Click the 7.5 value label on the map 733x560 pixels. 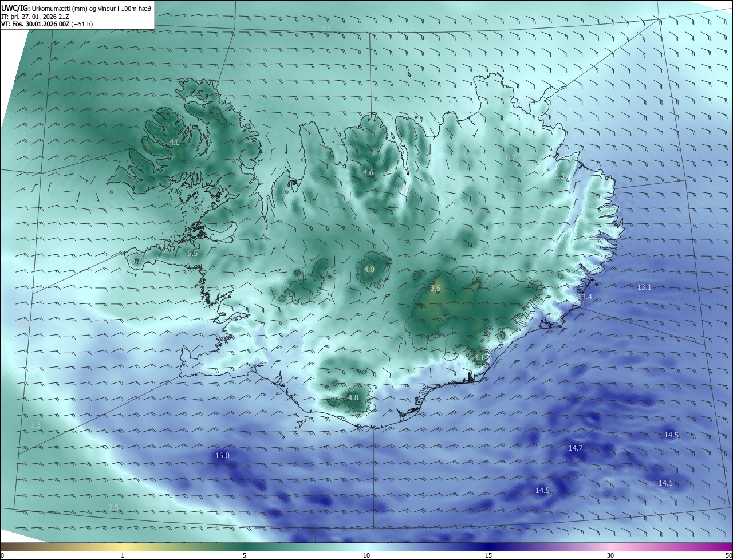tap(113, 508)
